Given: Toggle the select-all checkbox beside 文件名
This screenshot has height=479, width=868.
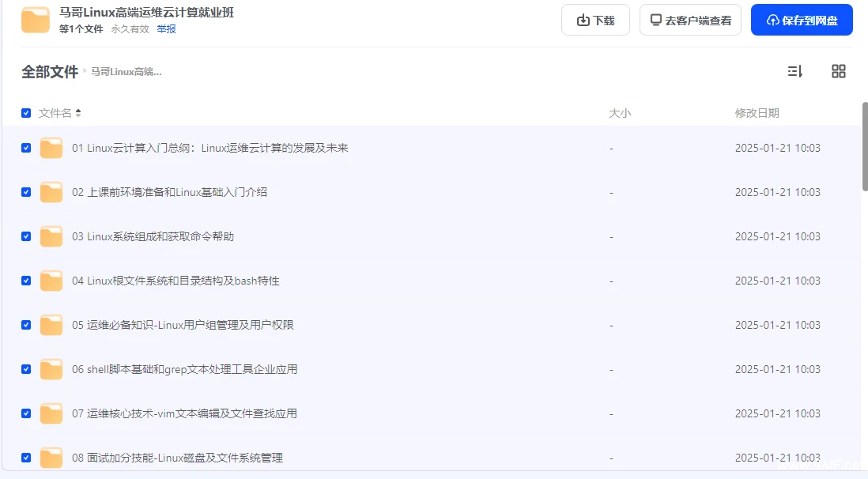Looking at the screenshot, I should pyautogui.click(x=26, y=113).
